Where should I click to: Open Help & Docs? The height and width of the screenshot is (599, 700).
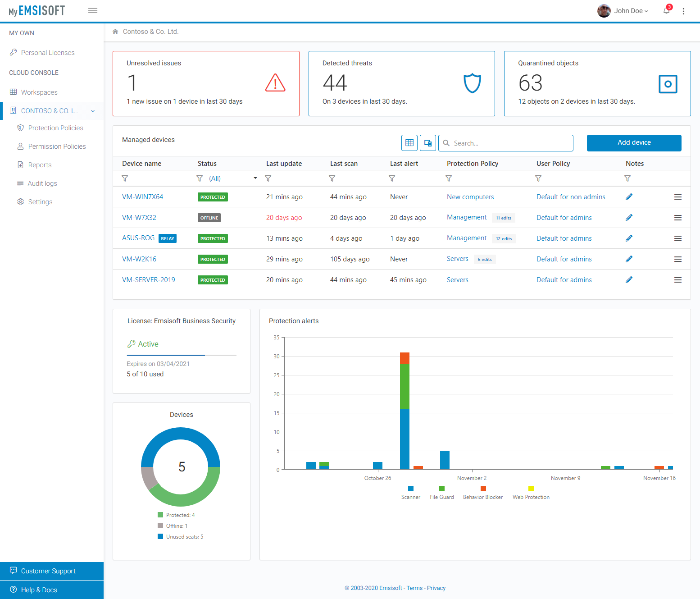[x=52, y=590]
